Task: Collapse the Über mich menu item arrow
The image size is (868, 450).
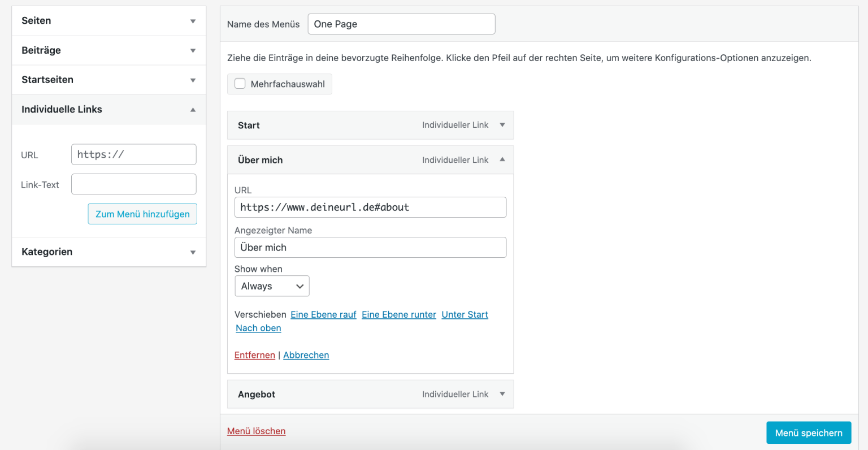Action: (502, 160)
